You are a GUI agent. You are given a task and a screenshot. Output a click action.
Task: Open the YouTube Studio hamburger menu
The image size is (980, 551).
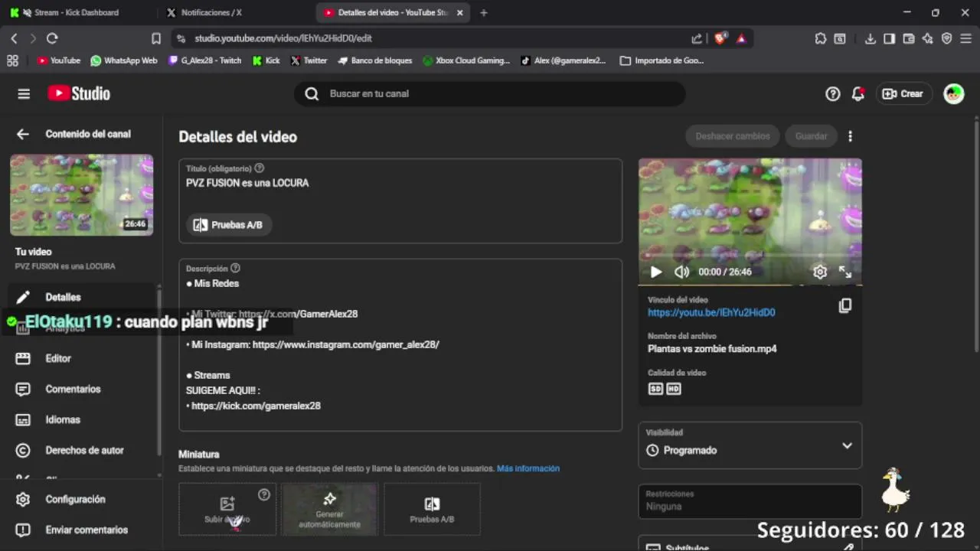click(x=24, y=93)
